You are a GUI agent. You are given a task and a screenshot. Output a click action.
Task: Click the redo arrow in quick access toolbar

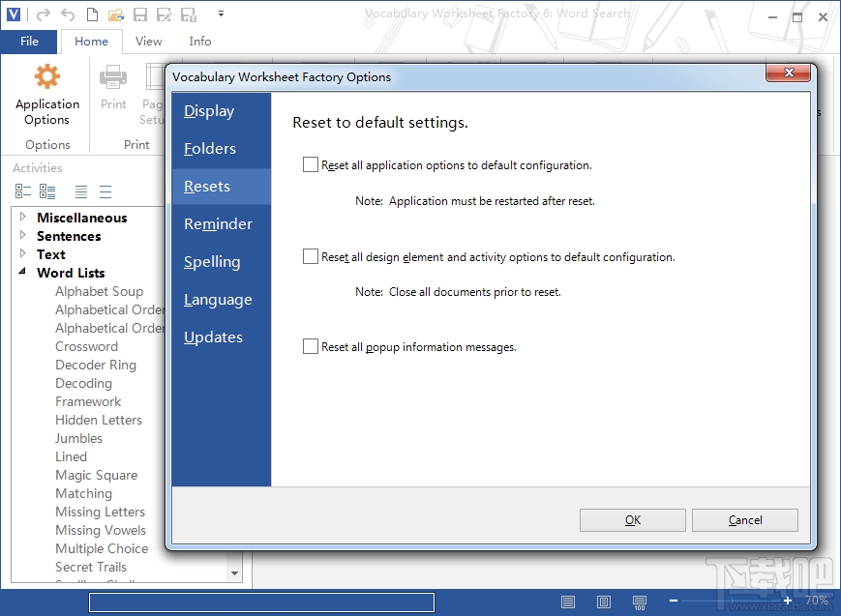(43, 15)
